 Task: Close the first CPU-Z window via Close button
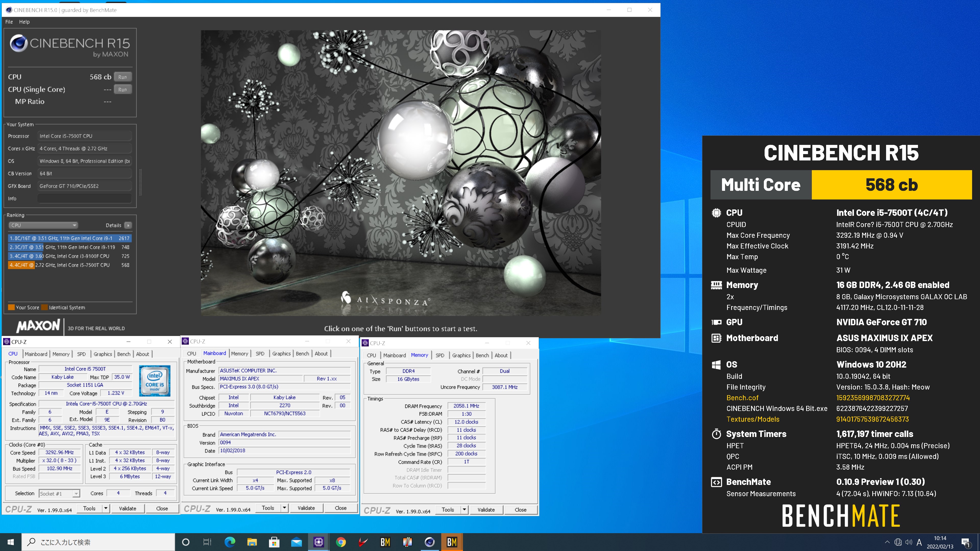pos(162,508)
